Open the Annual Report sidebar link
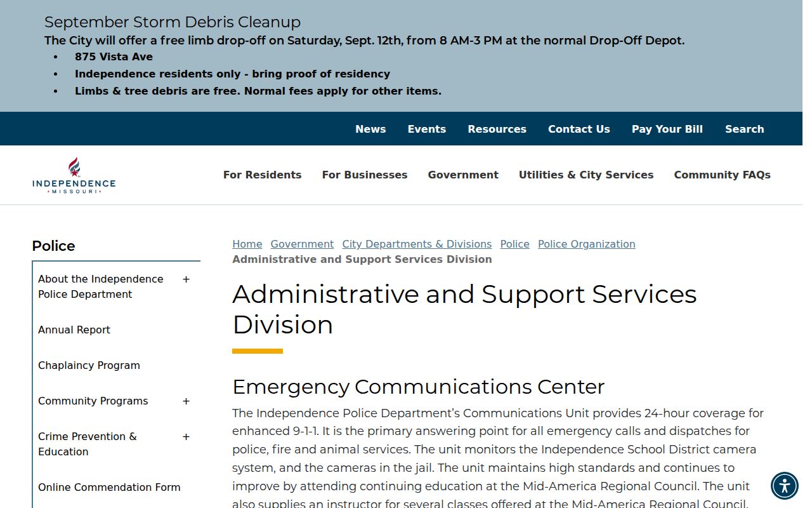Viewport: 812px width, 508px height. (74, 330)
